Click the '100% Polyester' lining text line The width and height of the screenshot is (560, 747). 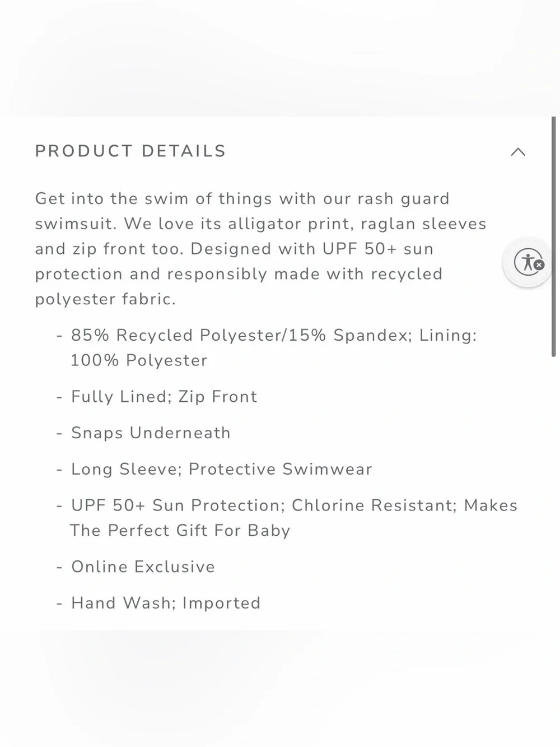click(139, 360)
